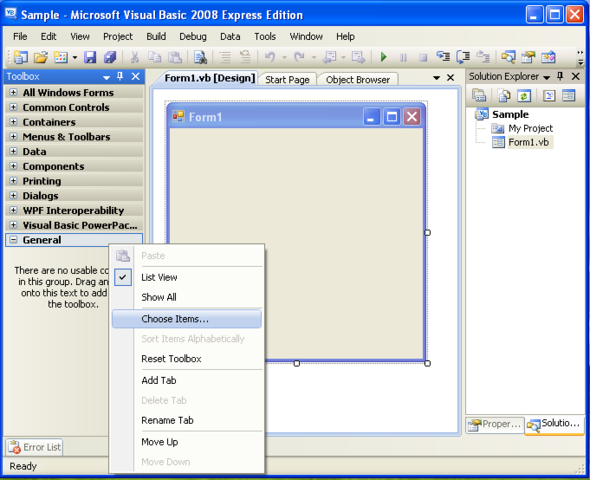Click the Step Into toolbar icon
The width and height of the screenshot is (590, 480).
coord(443,57)
